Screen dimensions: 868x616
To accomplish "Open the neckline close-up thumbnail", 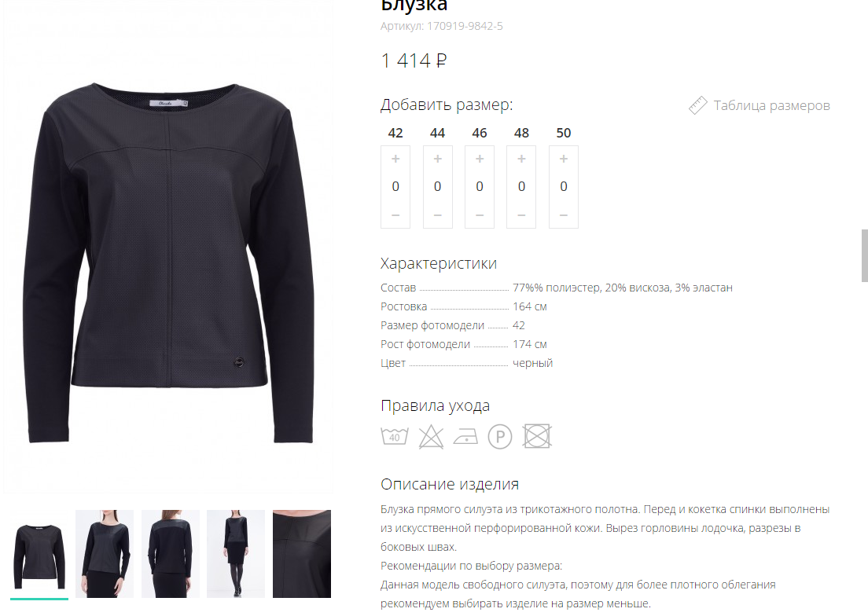I will pyautogui.click(x=302, y=553).
